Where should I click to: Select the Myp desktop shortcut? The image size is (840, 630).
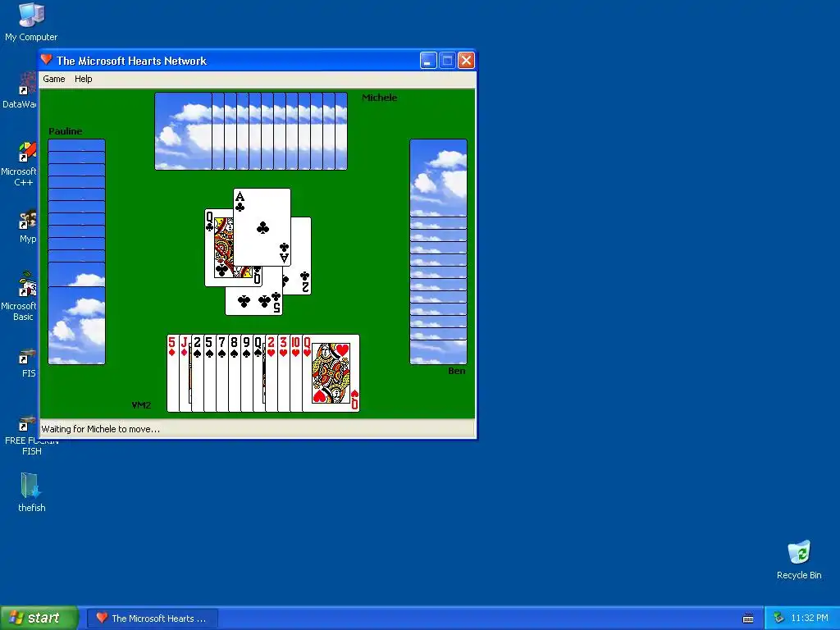[x=27, y=226]
